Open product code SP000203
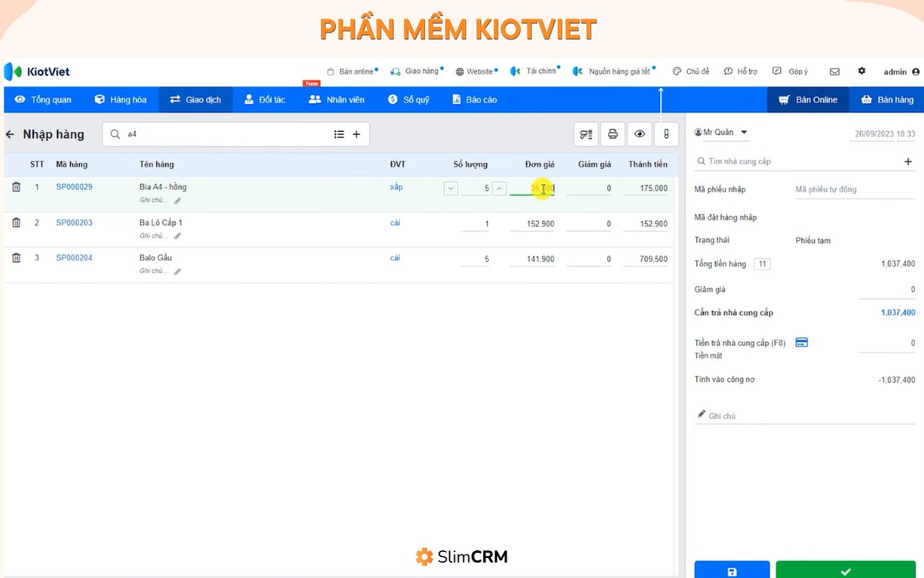 click(x=74, y=223)
